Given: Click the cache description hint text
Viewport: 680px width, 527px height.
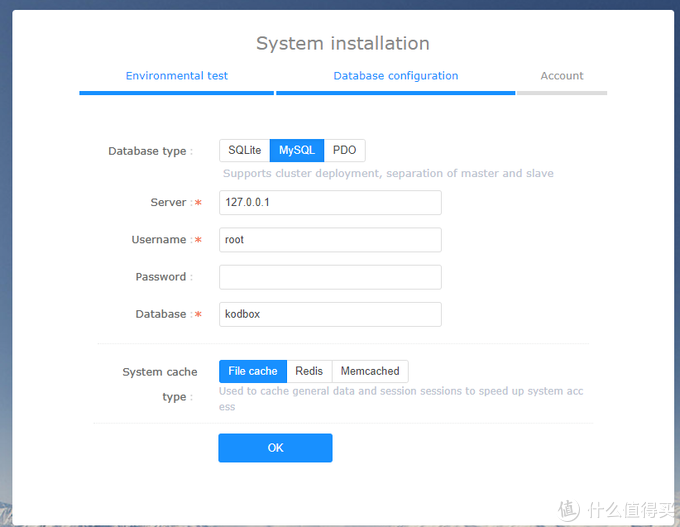Looking at the screenshot, I should coord(401,399).
